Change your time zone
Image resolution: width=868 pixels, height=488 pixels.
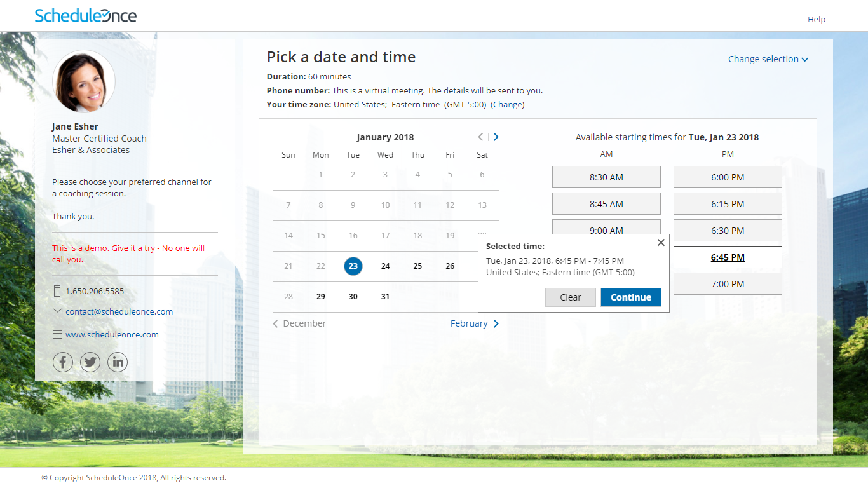coord(508,104)
